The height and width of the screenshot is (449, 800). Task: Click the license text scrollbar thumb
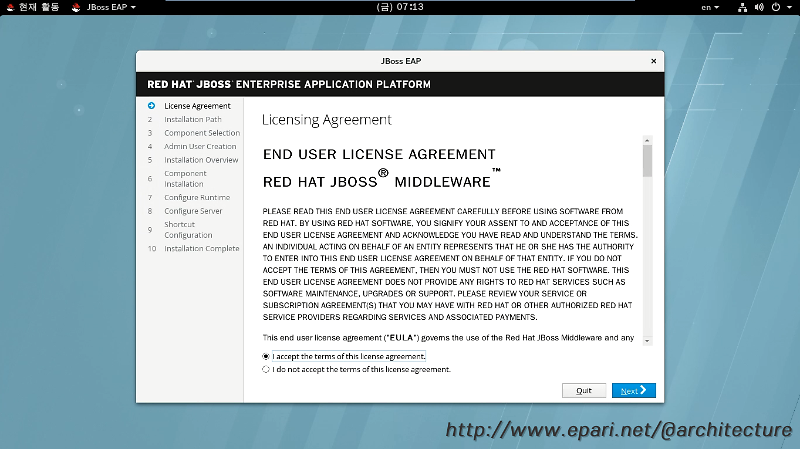[647, 161]
